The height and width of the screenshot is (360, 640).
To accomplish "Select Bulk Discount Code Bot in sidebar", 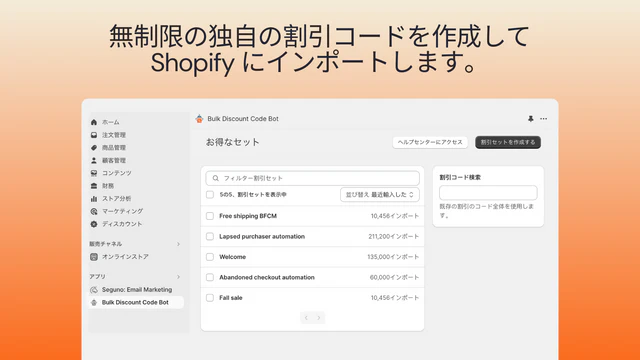I will click(x=136, y=302).
